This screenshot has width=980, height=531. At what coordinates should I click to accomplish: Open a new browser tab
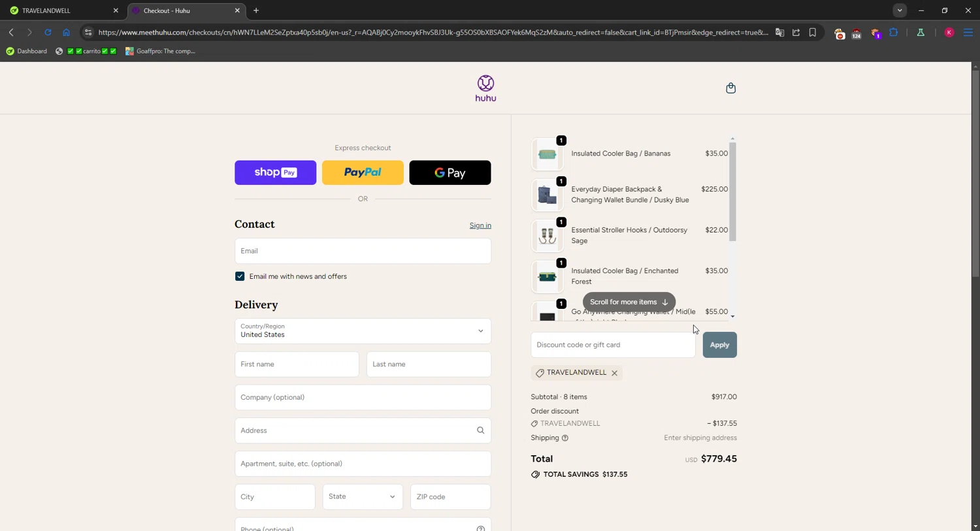256,10
